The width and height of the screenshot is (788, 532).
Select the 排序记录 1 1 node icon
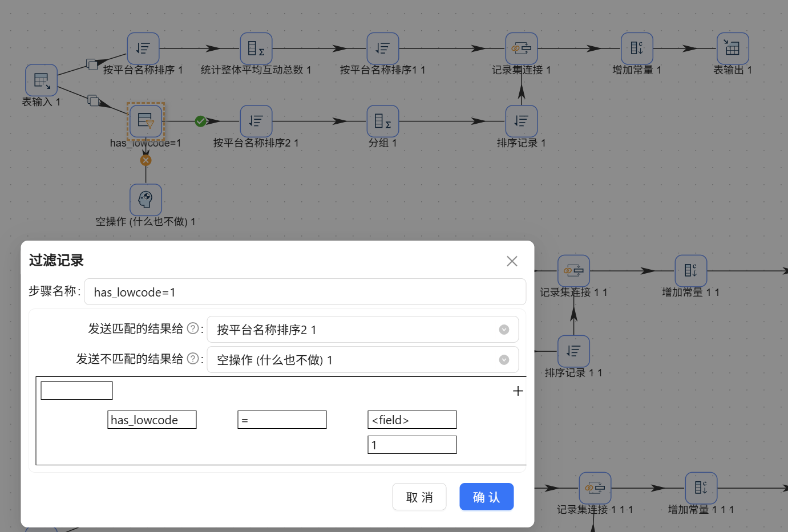pos(573,351)
